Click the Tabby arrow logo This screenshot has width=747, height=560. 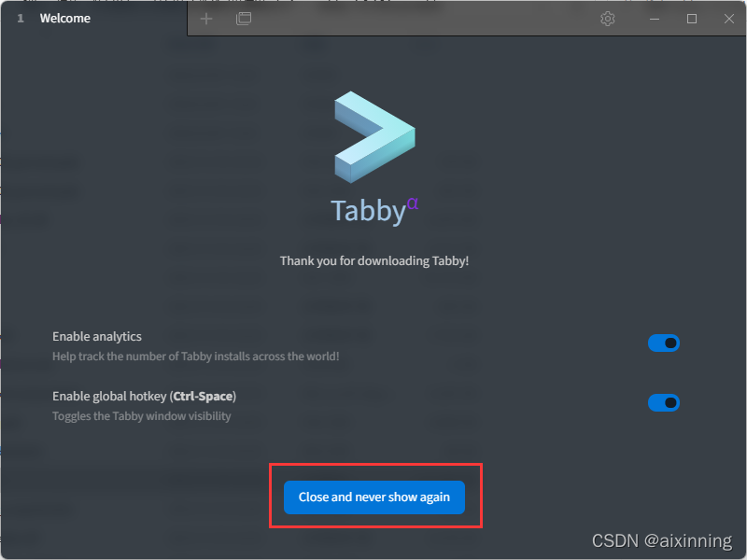pyautogui.click(x=375, y=137)
